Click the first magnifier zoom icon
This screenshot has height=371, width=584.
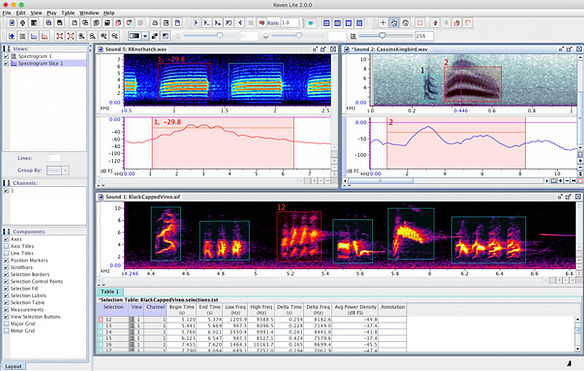point(81,36)
